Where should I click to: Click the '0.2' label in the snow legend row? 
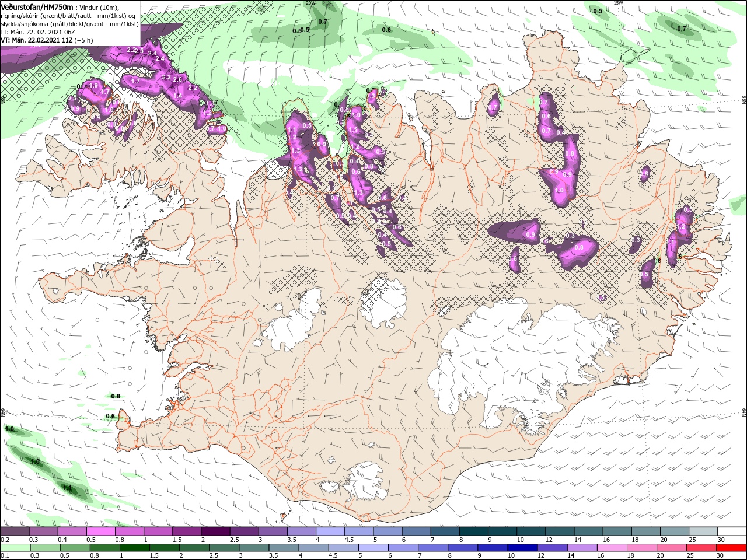(x=5, y=540)
